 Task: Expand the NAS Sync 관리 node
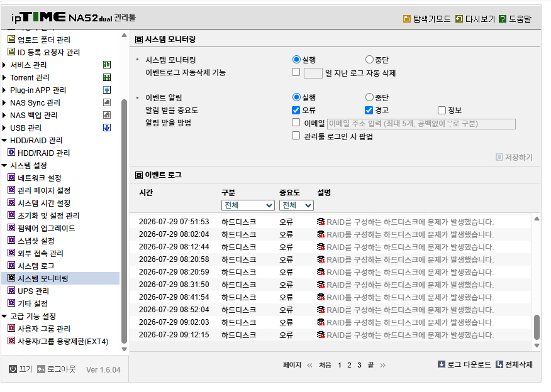coord(4,103)
